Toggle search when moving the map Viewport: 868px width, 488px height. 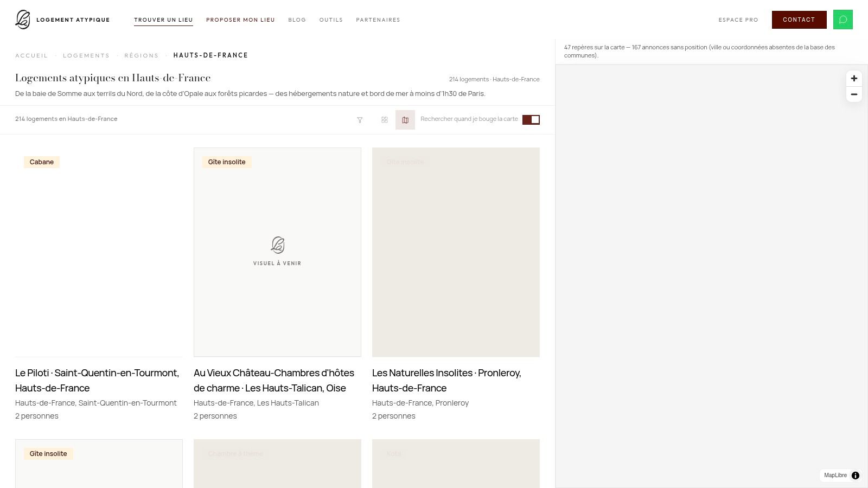(531, 120)
